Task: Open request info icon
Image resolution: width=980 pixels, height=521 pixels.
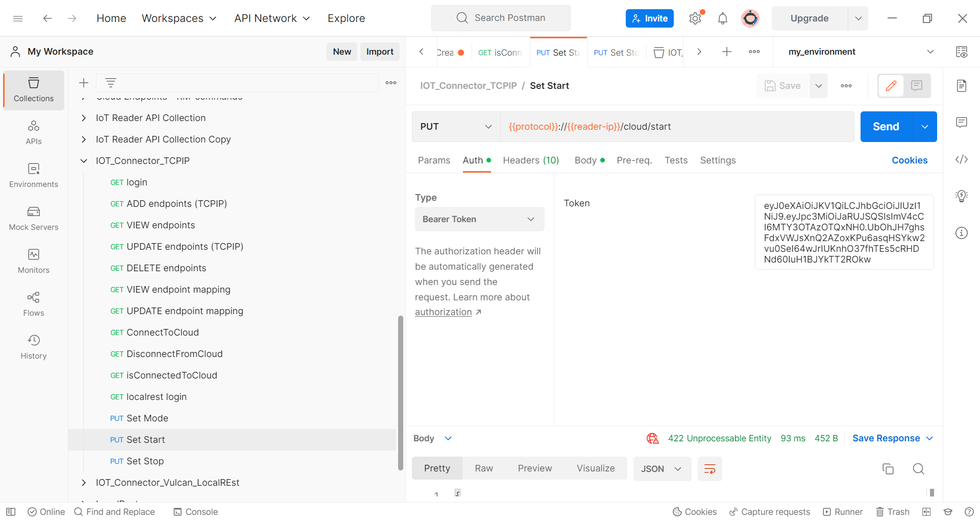Action: click(962, 233)
